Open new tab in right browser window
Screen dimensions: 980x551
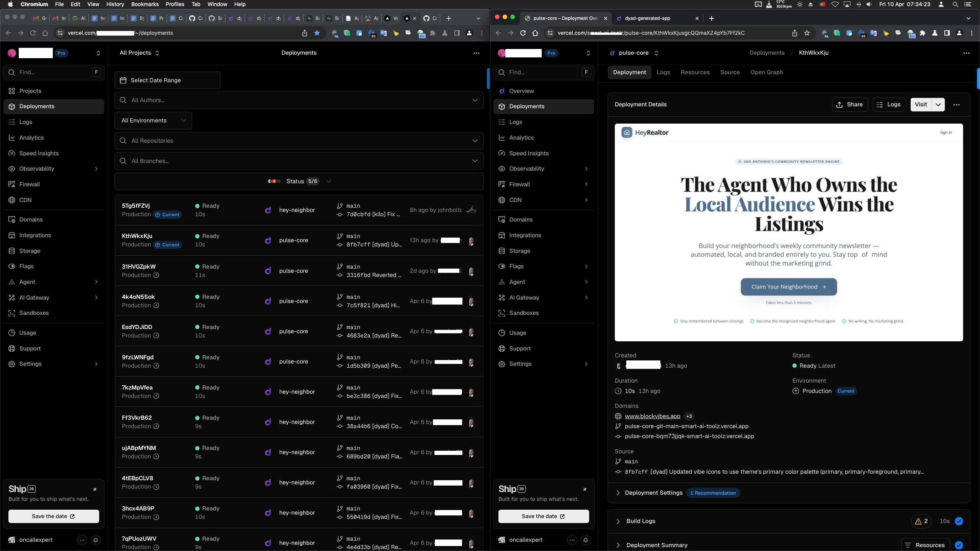pyautogui.click(x=712, y=18)
